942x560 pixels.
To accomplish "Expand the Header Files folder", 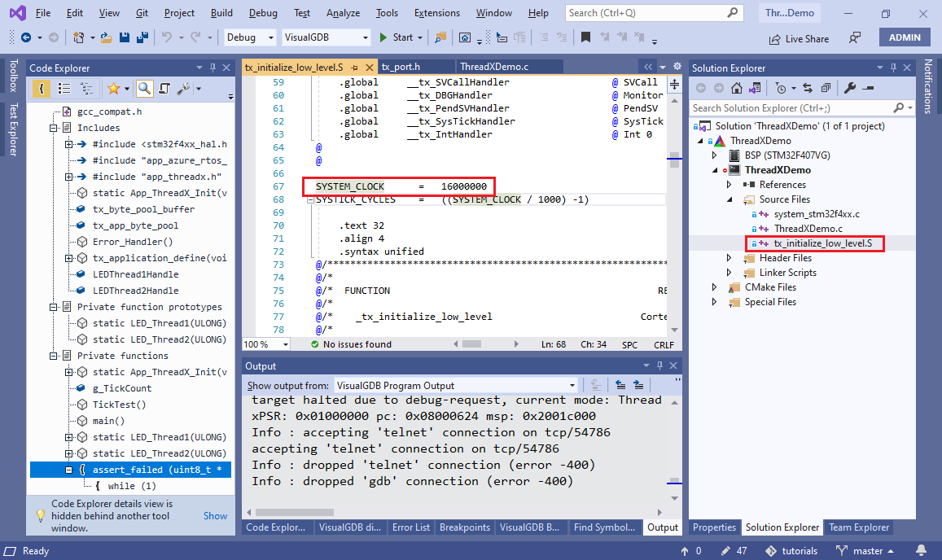I will click(x=730, y=258).
